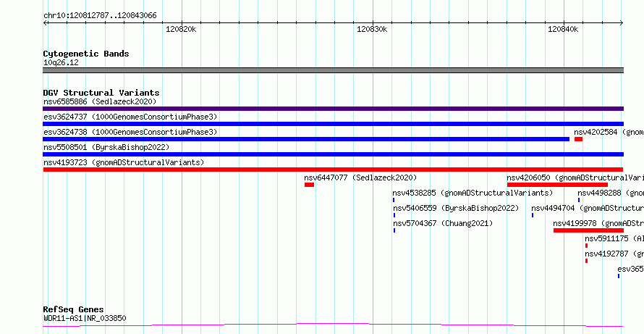644x334 pixels.
Task: Click the nsv4199978 variant label
Action: coord(598,223)
